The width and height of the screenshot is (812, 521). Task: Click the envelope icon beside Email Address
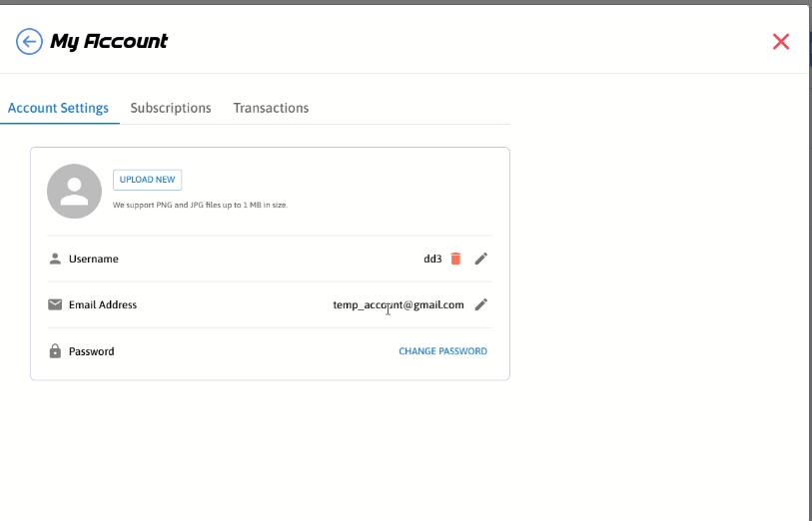click(55, 304)
